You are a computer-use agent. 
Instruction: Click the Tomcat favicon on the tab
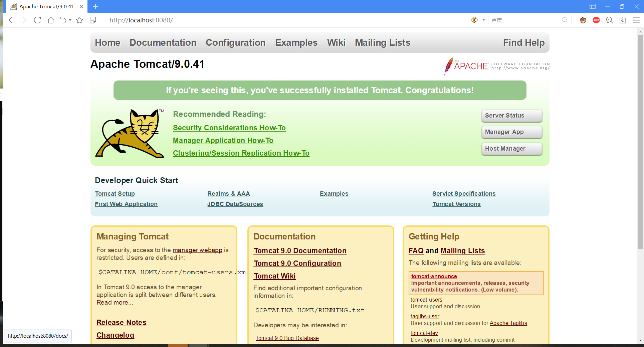(13, 6)
